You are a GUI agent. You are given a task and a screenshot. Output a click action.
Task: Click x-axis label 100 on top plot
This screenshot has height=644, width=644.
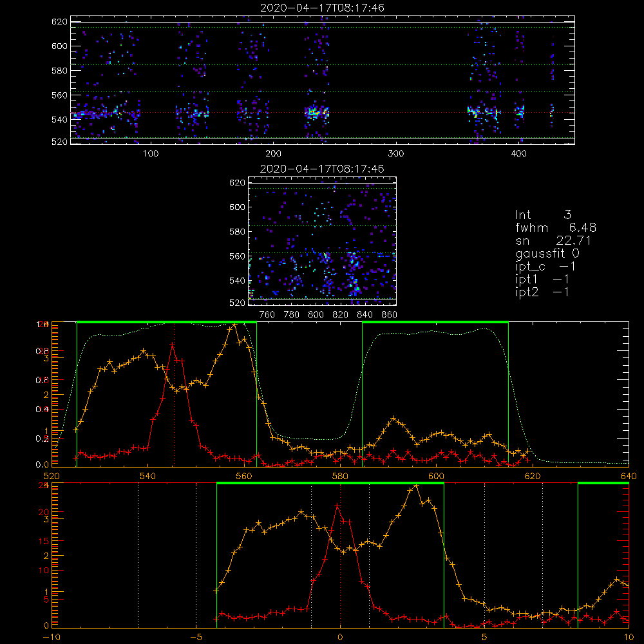coord(151,154)
